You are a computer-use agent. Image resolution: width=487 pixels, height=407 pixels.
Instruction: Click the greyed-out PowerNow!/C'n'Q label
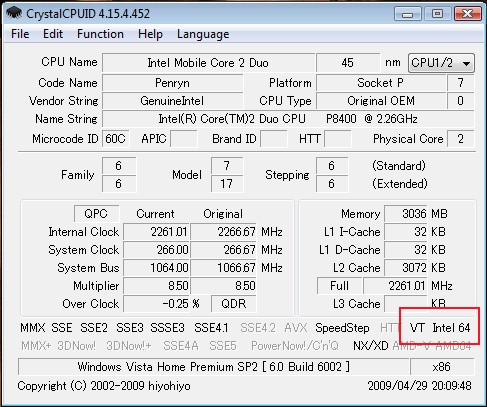tap(295, 346)
